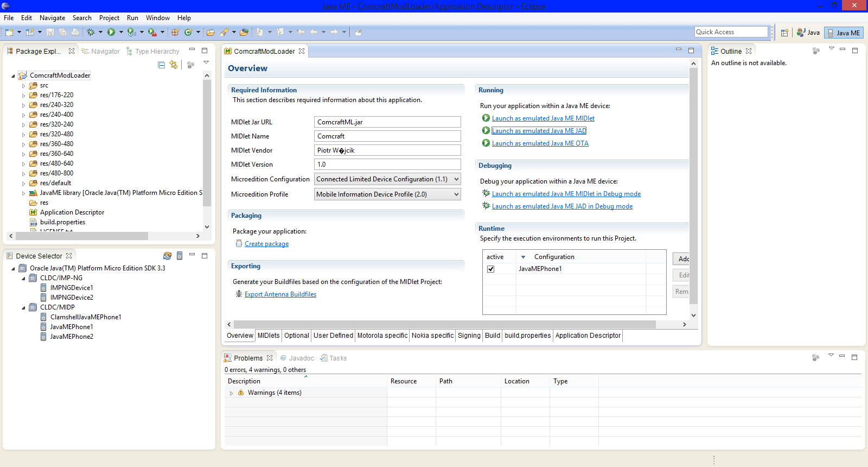Click the Debug bug icon in toolbar

click(91, 33)
